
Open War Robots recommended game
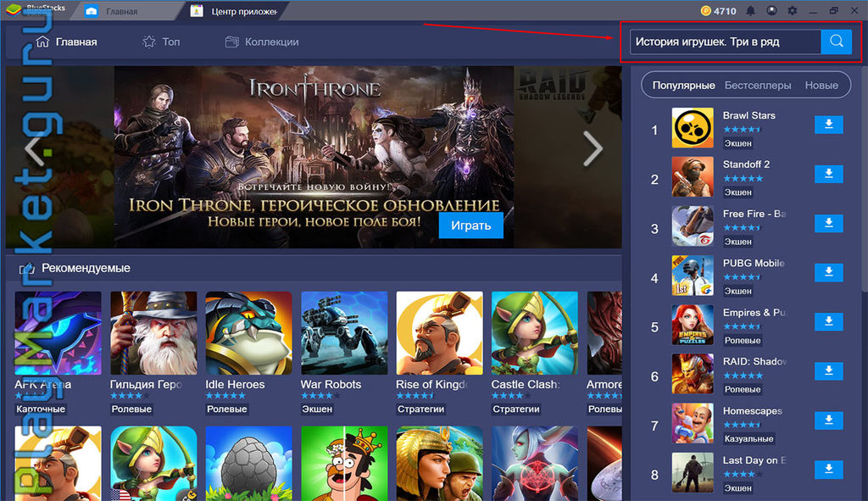(x=344, y=333)
